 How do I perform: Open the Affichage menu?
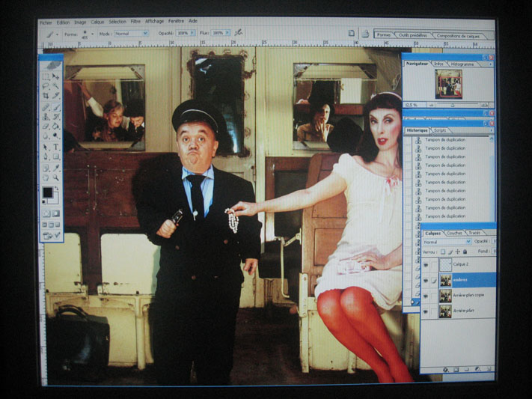click(154, 21)
